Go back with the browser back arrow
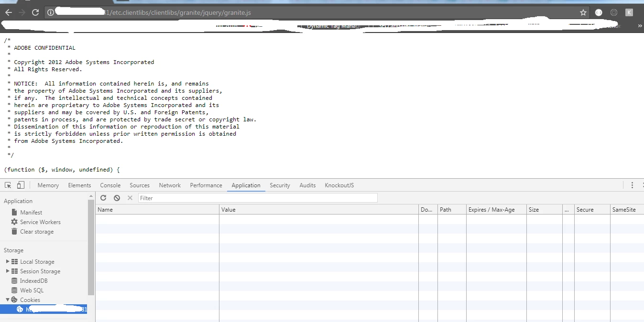Viewport: 644px width, 322px height. [x=8, y=12]
